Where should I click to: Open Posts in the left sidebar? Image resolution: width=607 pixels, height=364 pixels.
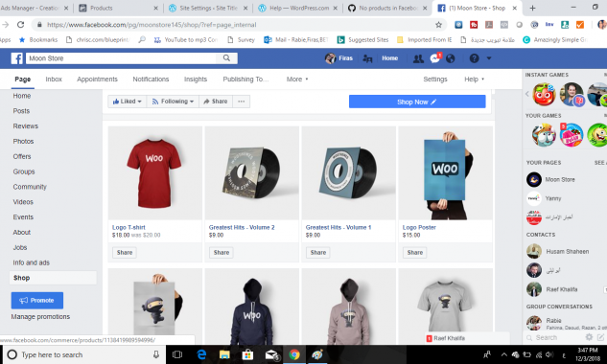(21, 111)
